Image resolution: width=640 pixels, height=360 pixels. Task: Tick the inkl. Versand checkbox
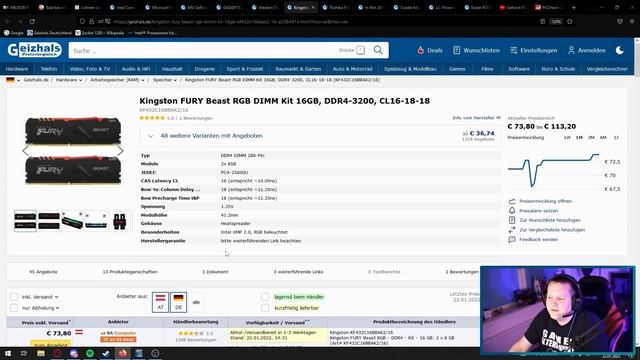pyautogui.click(x=14, y=297)
